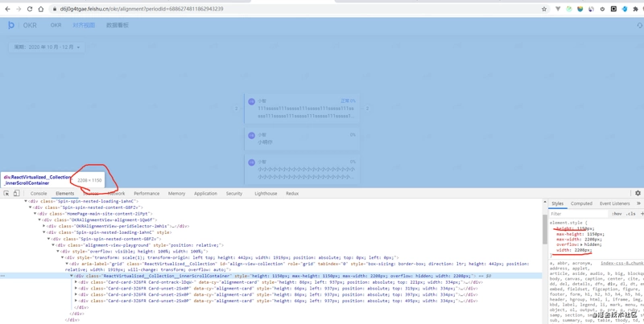This screenshot has height=324, width=644.
Task: Collapse the OKRAlignmentView-alignment div node
Action: click(x=39, y=219)
